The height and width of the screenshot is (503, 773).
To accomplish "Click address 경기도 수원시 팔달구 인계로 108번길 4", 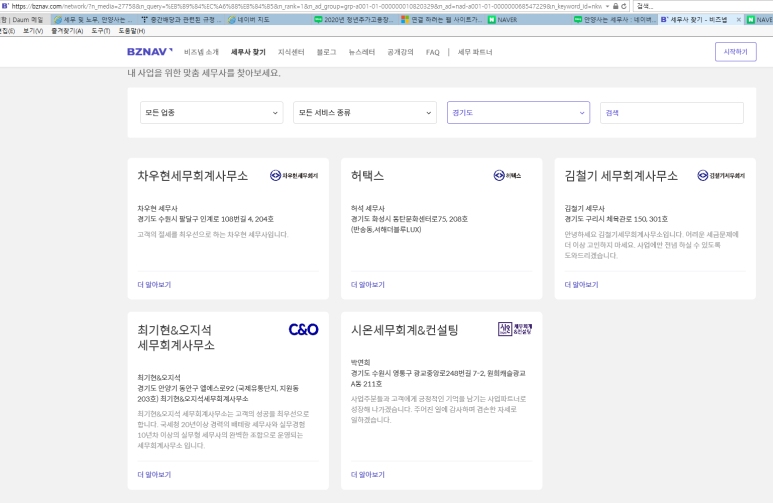I will pyautogui.click(x=206, y=219).
